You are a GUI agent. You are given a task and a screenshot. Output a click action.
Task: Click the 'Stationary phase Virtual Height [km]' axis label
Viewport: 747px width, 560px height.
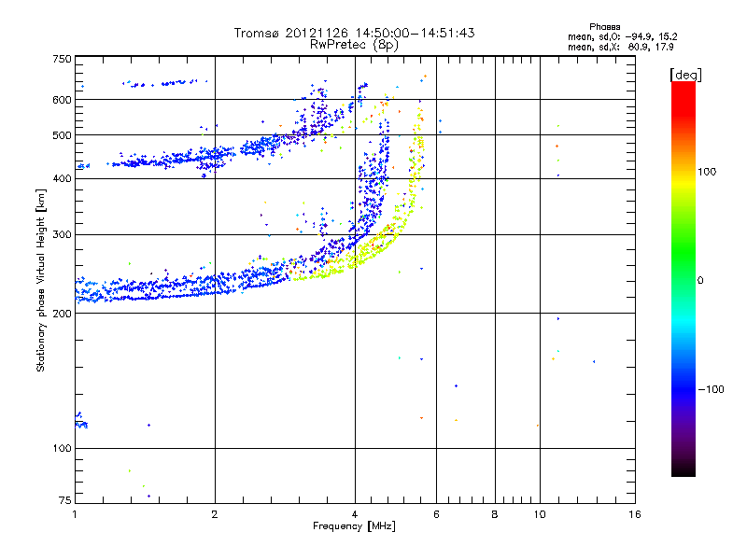point(40,280)
